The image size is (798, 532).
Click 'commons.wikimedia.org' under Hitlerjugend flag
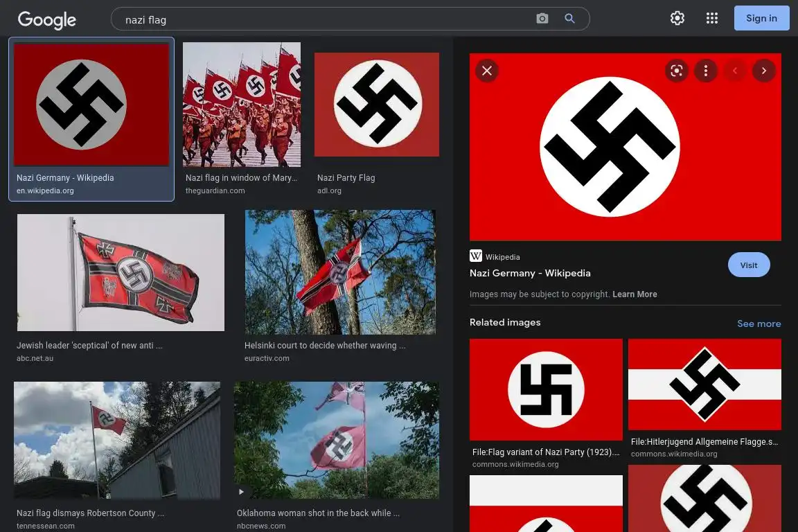[674, 454]
